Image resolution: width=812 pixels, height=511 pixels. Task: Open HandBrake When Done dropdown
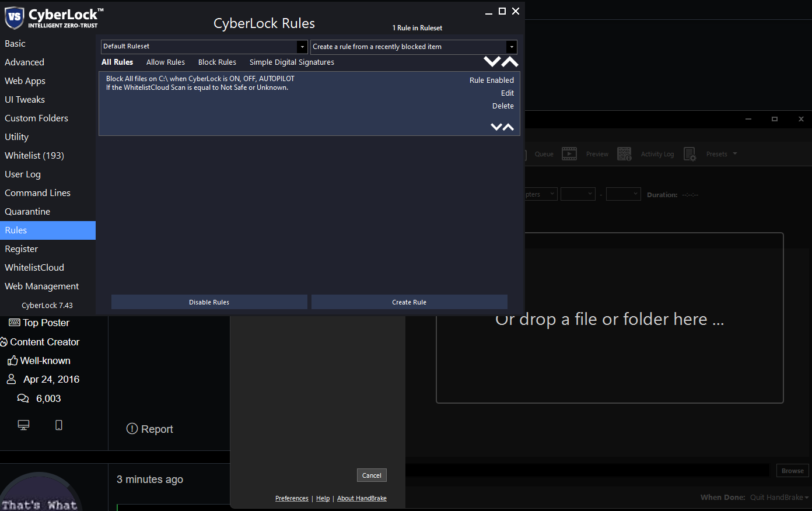(x=779, y=498)
